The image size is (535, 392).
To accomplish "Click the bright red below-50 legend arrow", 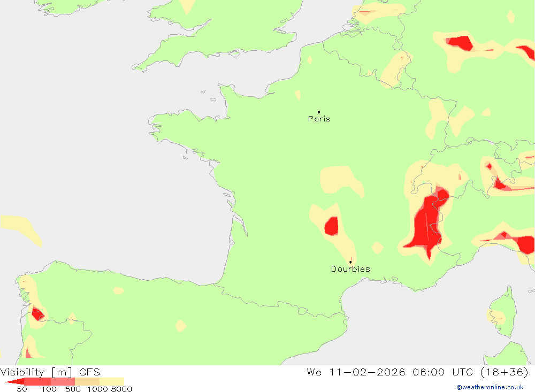I will tap(16, 381).
